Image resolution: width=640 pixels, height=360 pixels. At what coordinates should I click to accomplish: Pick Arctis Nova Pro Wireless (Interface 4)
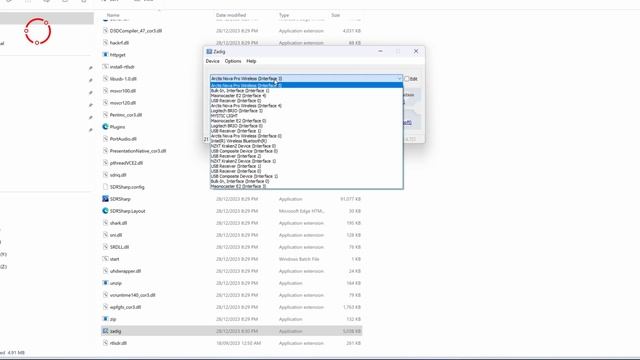[x=307, y=106]
